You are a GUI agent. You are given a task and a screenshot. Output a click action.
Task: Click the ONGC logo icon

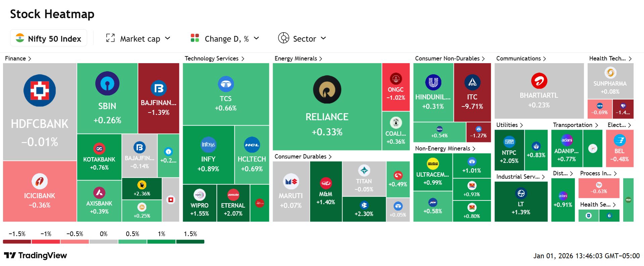pyautogui.click(x=396, y=79)
